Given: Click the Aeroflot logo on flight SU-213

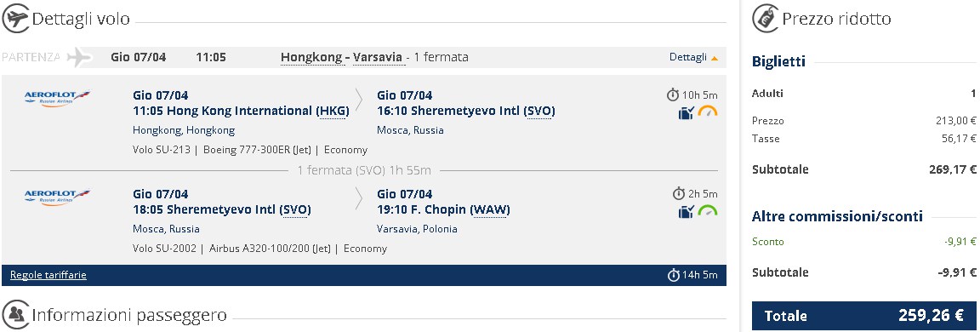Looking at the screenshot, I should tap(57, 98).
